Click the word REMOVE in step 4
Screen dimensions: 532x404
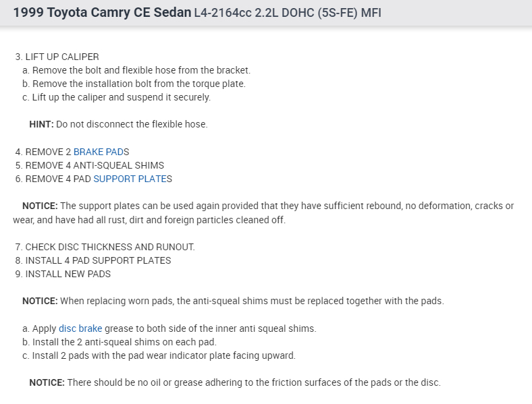pyautogui.click(x=44, y=152)
